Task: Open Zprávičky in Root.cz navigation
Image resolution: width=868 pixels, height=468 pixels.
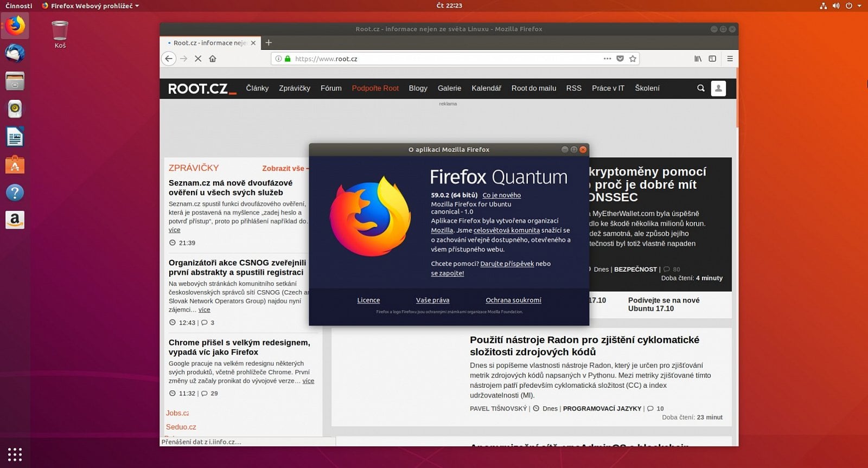Action: click(x=295, y=88)
